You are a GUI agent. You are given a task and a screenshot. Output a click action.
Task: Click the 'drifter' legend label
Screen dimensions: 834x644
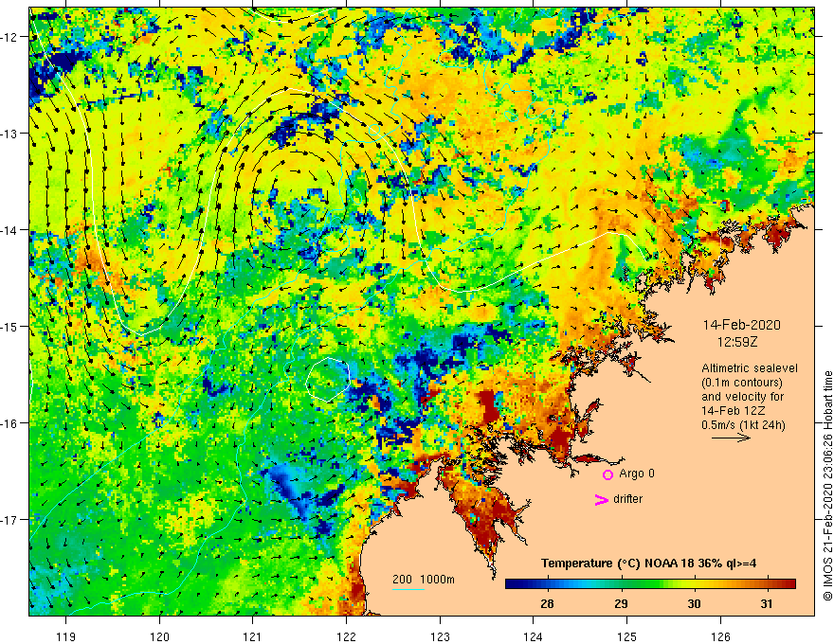pyautogui.click(x=627, y=499)
